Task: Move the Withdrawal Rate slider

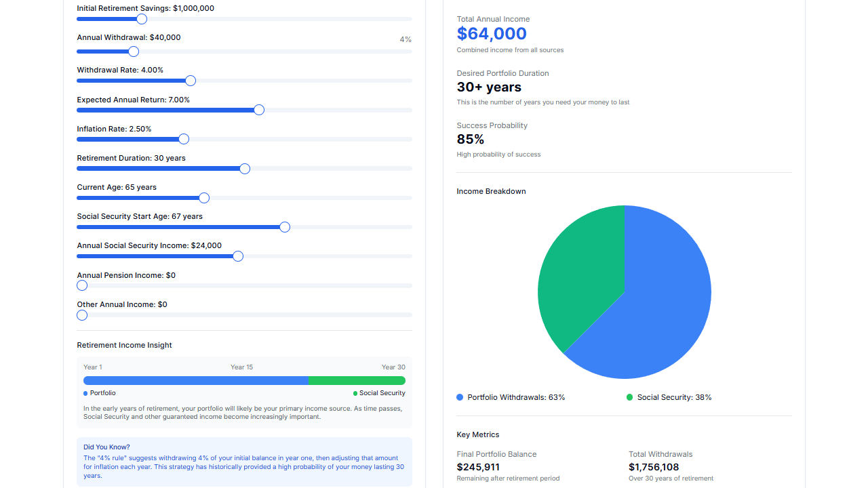Action: click(x=190, y=81)
